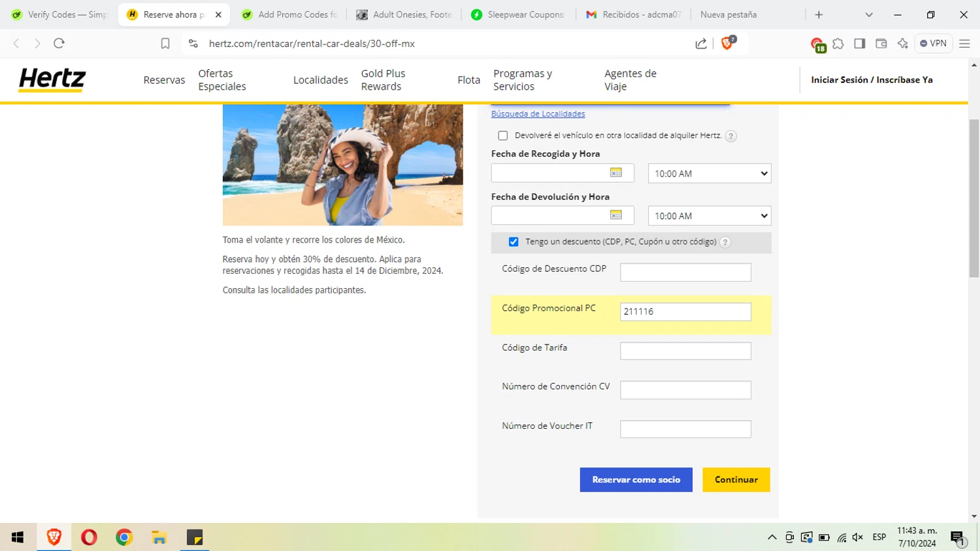Open the Programas y Servicios menu
The height and width of the screenshot is (551, 980).
(523, 80)
